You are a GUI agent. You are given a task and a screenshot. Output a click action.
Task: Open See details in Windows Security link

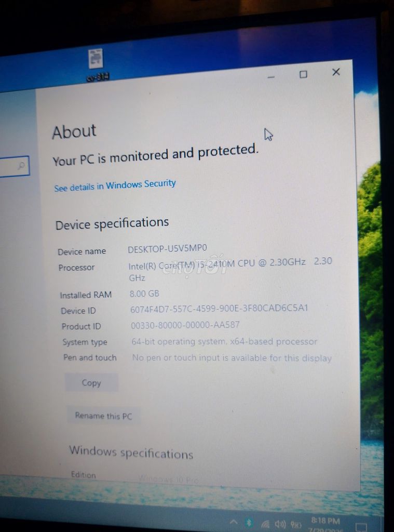tap(115, 185)
